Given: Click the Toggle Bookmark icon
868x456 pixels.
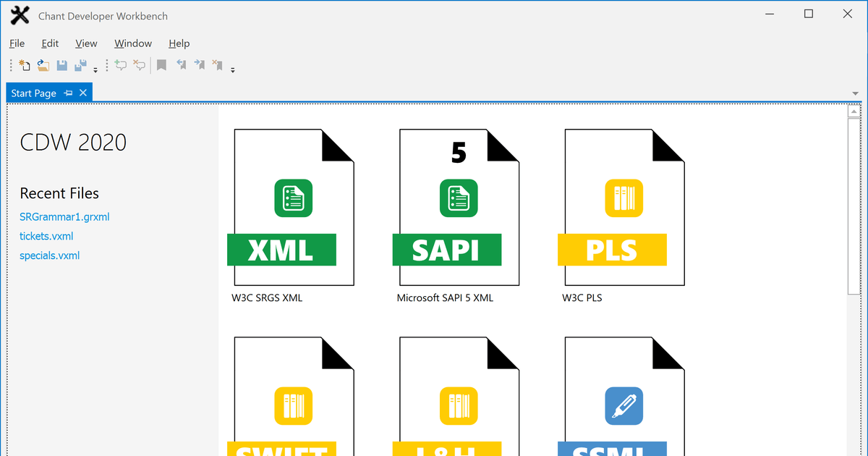Looking at the screenshot, I should click(x=161, y=65).
